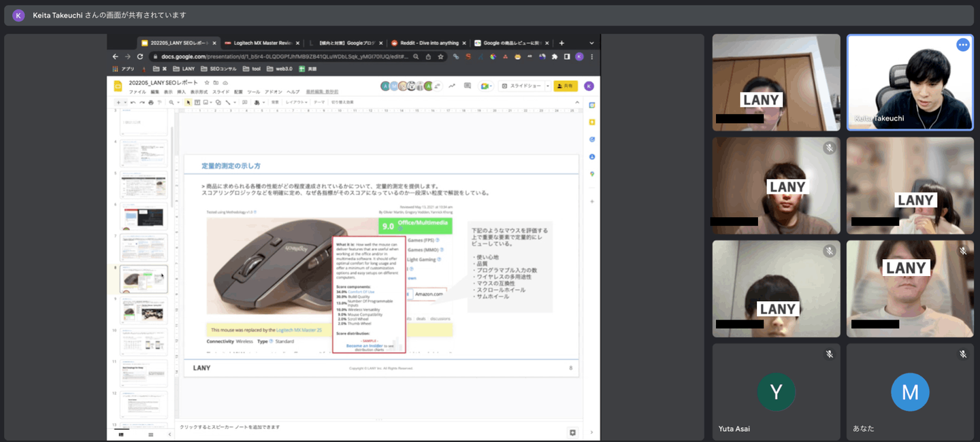This screenshot has width=980, height=442.
Task: Click the yellow 共有 share button
Action: 566,86
